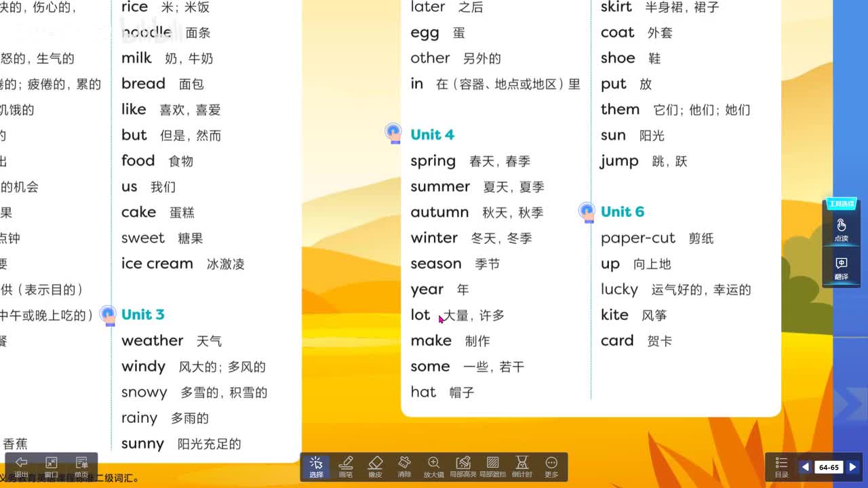Image resolution: width=868 pixels, height=488 pixels.
Task: Click the word "sweet"
Action: [x=143, y=238]
